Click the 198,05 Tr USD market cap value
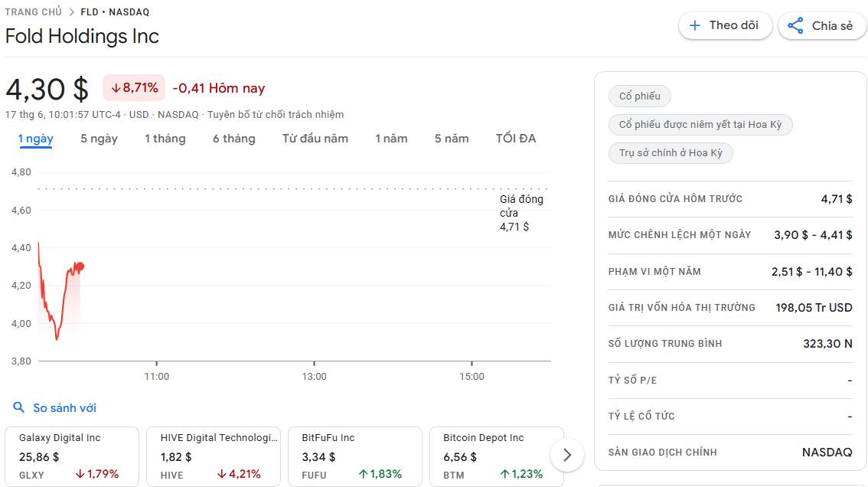Image resolution: width=868 pixels, height=487 pixels. coord(814,308)
